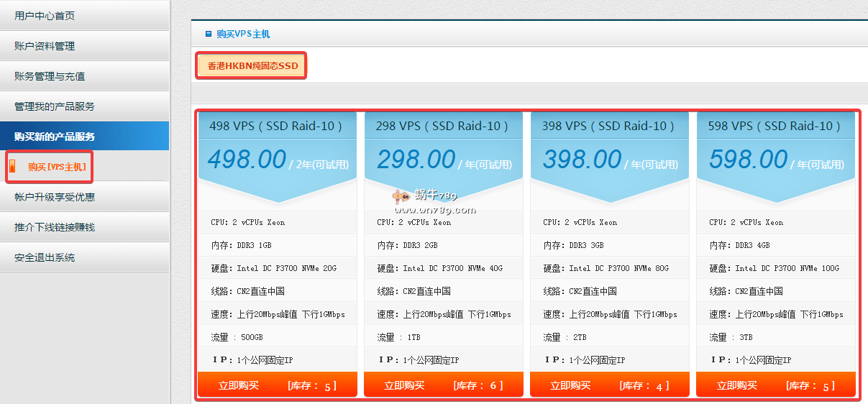Buy the 398 VPS plan now
The image size is (868, 404).
570,385
